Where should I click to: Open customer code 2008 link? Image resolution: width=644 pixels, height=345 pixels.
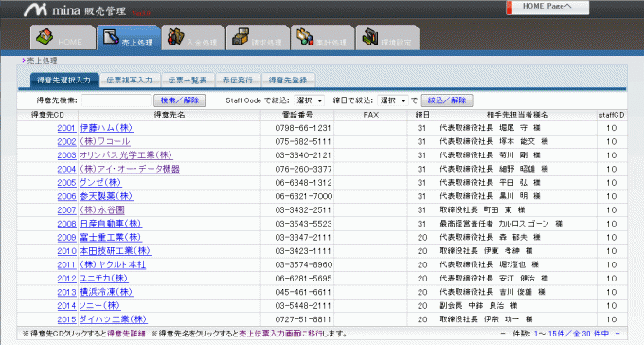(x=66, y=224)
